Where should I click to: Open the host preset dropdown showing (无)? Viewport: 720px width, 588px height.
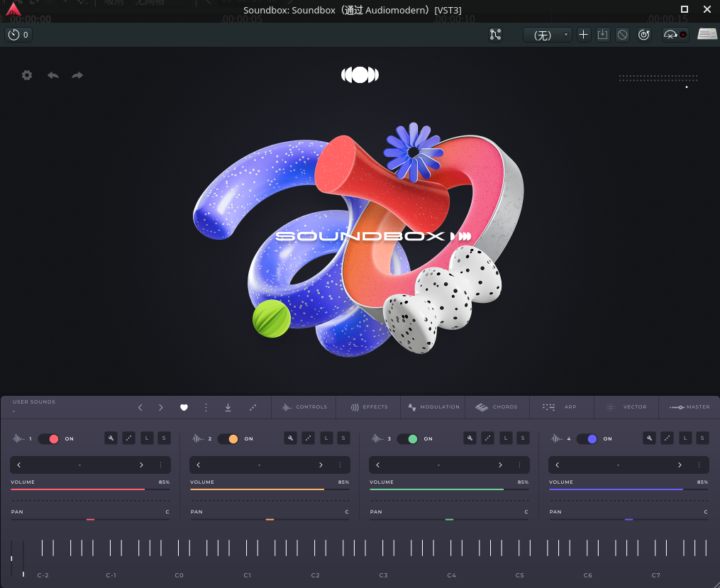[x=548, y=35]
